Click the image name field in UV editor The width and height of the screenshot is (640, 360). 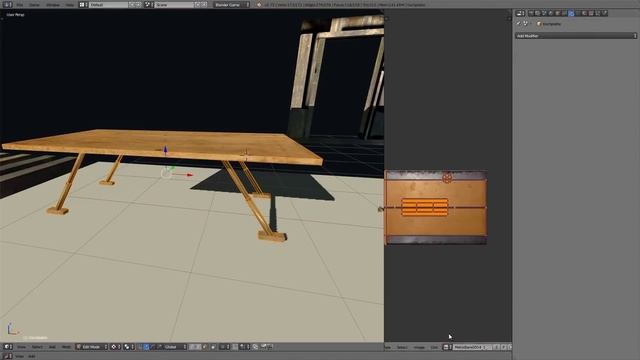coord(472,347)
